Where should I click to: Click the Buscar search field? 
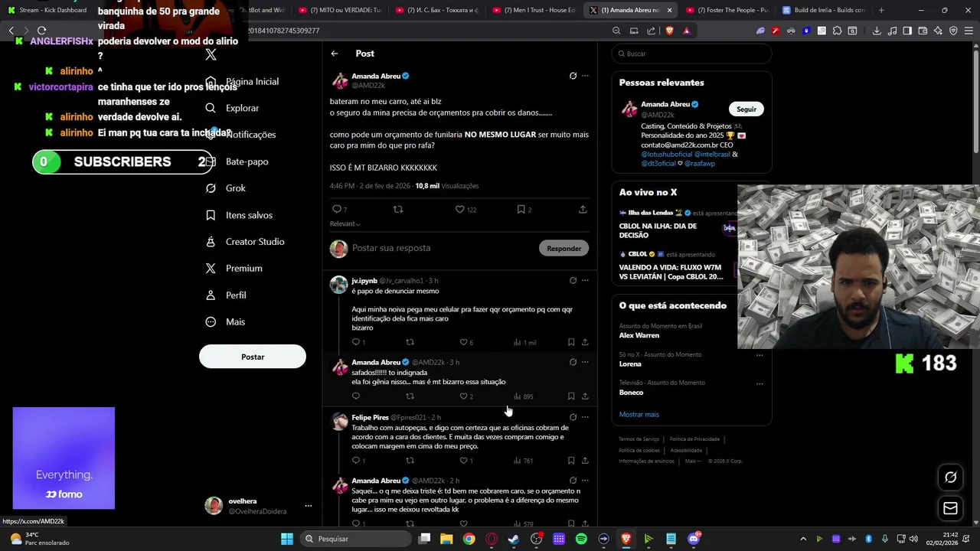[691, 54]
